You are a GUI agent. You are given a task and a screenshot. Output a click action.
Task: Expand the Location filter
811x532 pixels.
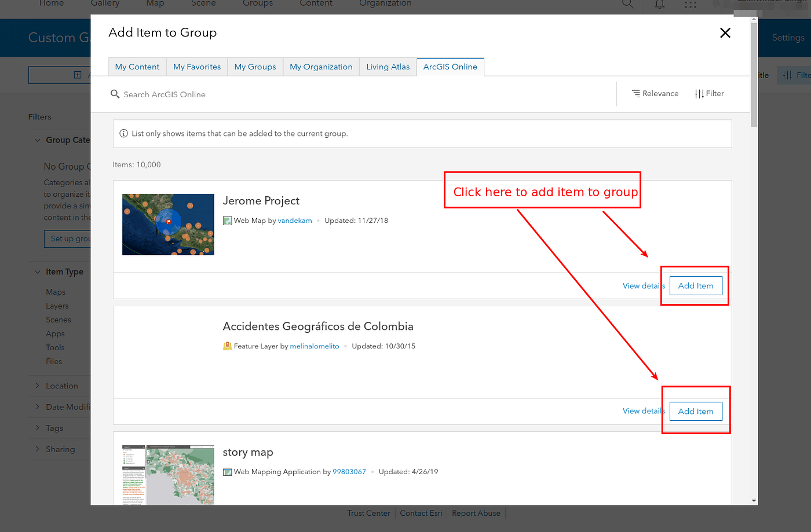[x=36, y=386]
